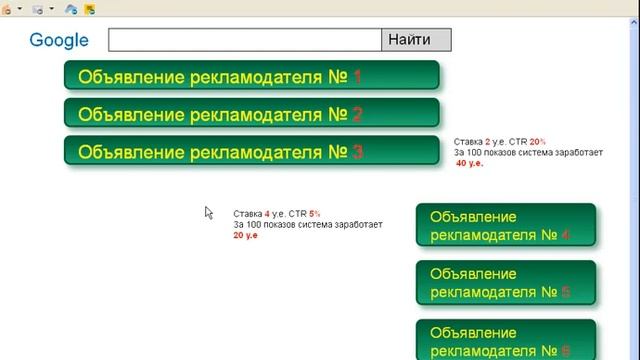
Task: Click the text 'Ставка 2 у.е. CTR 20%'
Action: coord(500,142)
